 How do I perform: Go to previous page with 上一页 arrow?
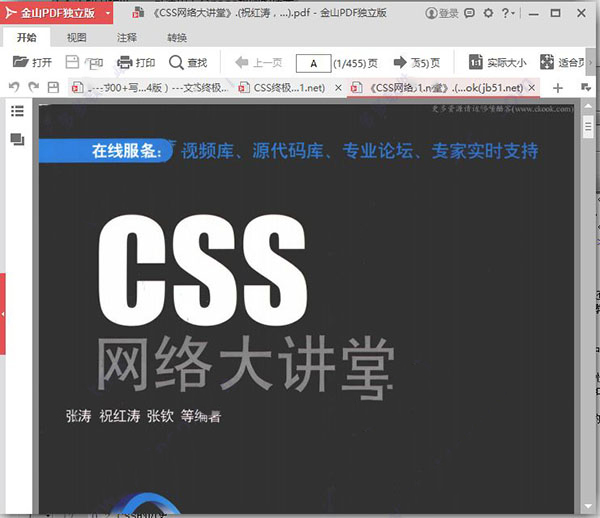click(x=241, y=62)
